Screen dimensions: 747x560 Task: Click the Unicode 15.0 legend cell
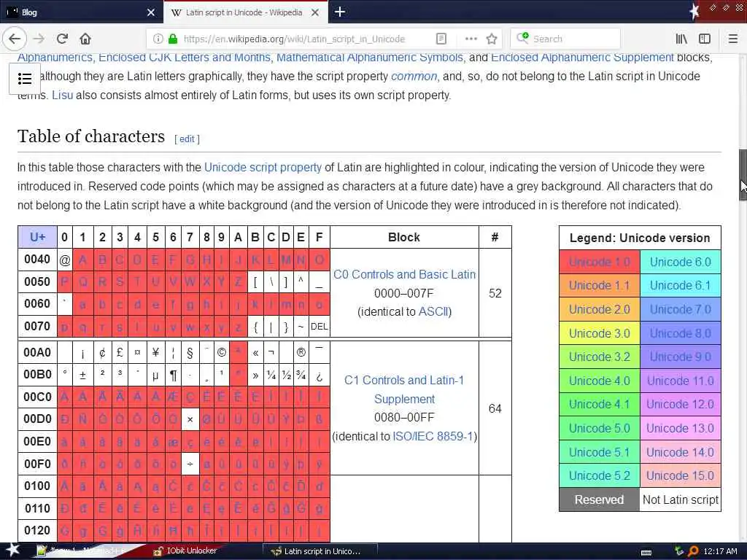click(x=680, y=475)
